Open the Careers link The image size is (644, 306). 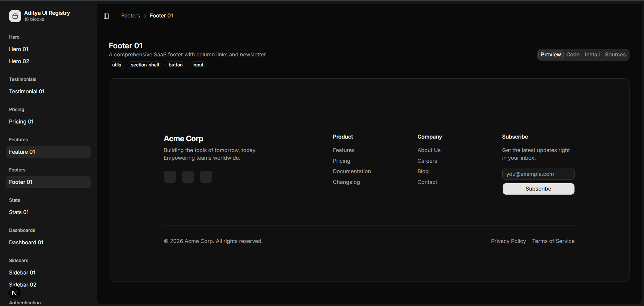[427, 161]
